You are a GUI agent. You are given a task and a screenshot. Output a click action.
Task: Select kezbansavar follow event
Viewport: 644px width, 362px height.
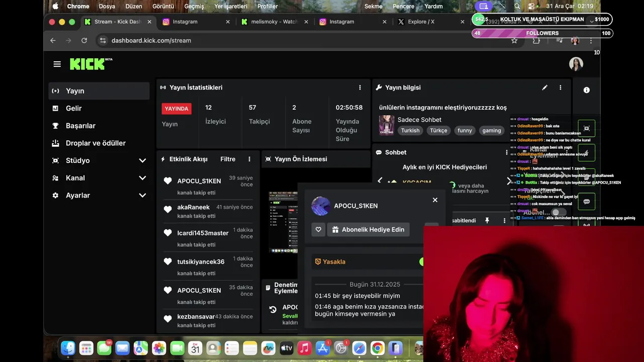pyautogui.click(x=208, y=320)
